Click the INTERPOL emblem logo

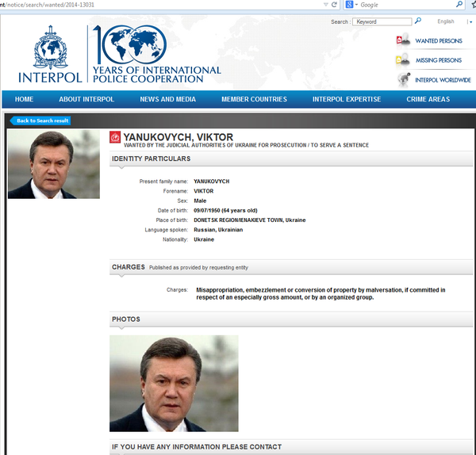point(53,51)
